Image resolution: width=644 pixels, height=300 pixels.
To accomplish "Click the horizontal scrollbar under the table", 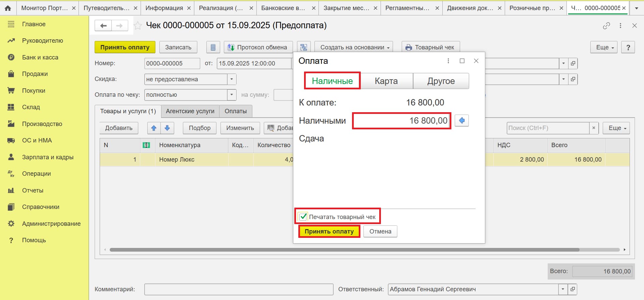I will point(344,250).
